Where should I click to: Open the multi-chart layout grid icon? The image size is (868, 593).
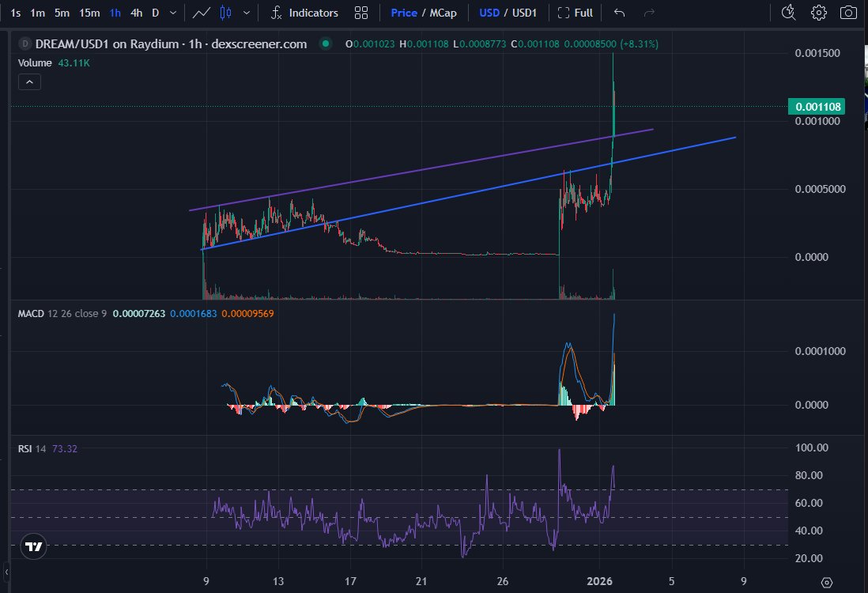click(x=361, y=13)
